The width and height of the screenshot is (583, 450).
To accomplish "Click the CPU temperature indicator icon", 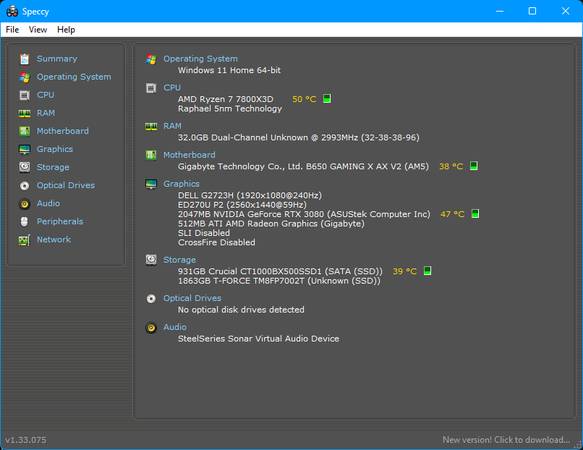I will (327, 99).
